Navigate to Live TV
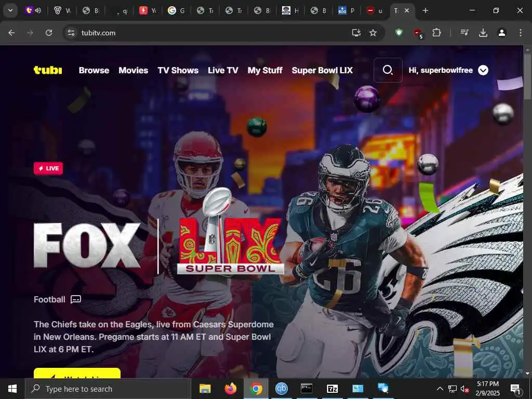Image resolution: width=532 pixels, height=399 pixels. (223, 70)
